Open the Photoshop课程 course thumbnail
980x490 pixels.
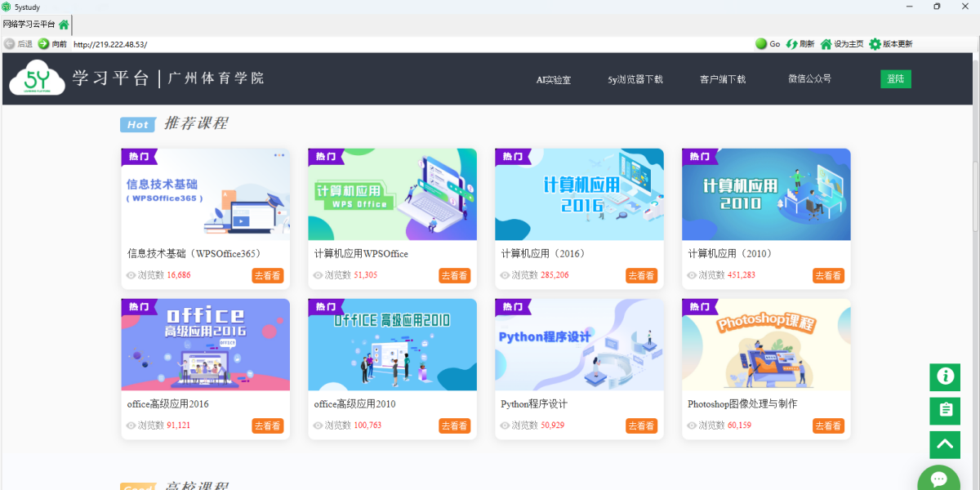point(766,344)
